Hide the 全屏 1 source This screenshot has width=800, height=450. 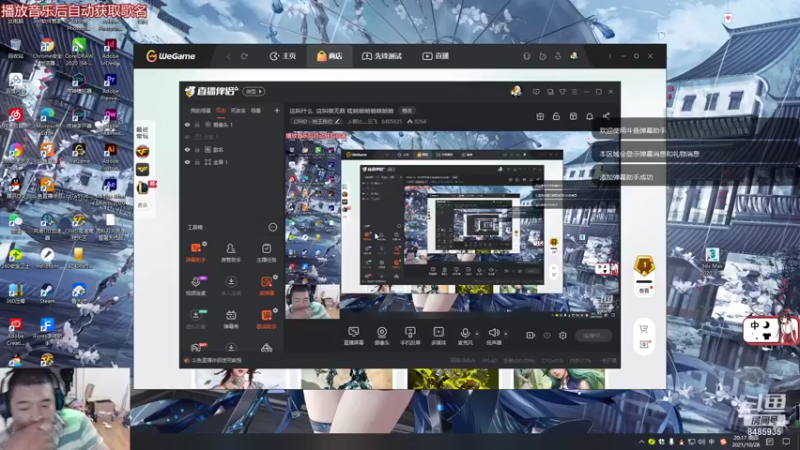pos(187,162)
